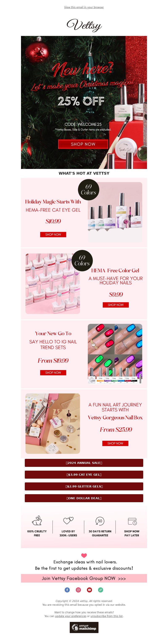Click the Intuit Mailchimp badge
This screenshot has width=168, height=644.
(84, 627)
